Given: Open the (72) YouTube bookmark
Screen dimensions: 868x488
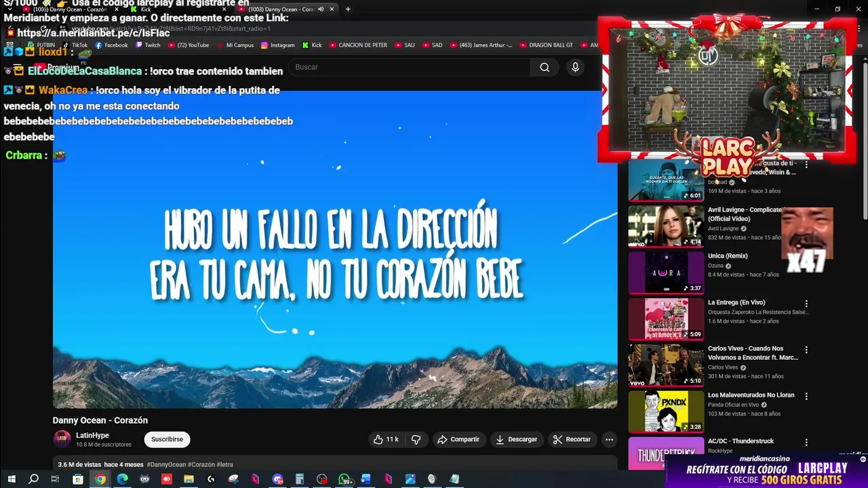Looking at the screenshot, I should point(188,45).
